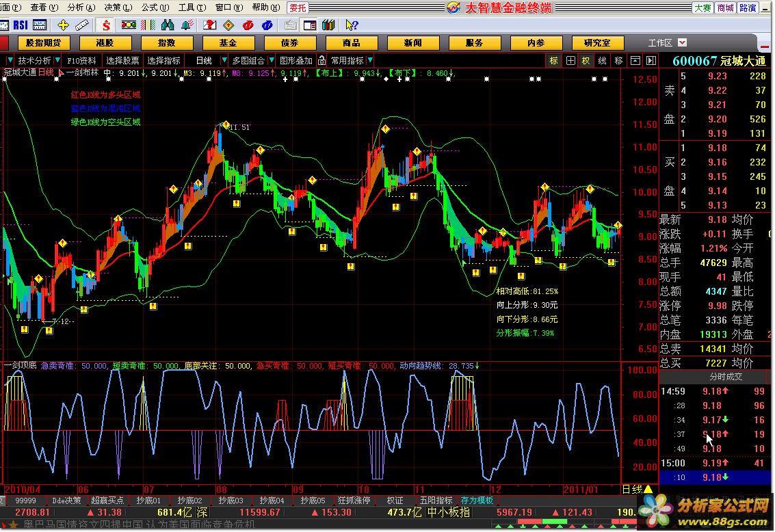Image resolution: width=775 pixels, height=532 pixels.
Task: Switch to the 超赢买点 bottom tab
Action: coord(107,501)
